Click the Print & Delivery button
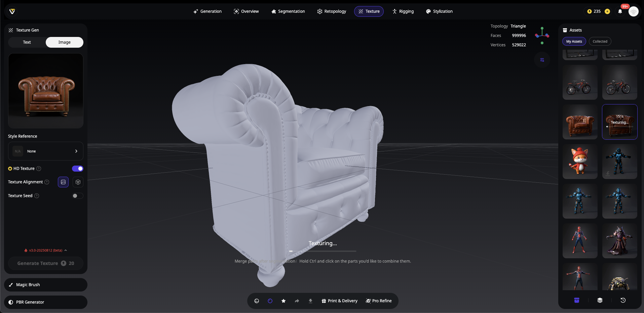Image resolution: width=644 pixels, height=313 pixels. [x=339, y=301]
